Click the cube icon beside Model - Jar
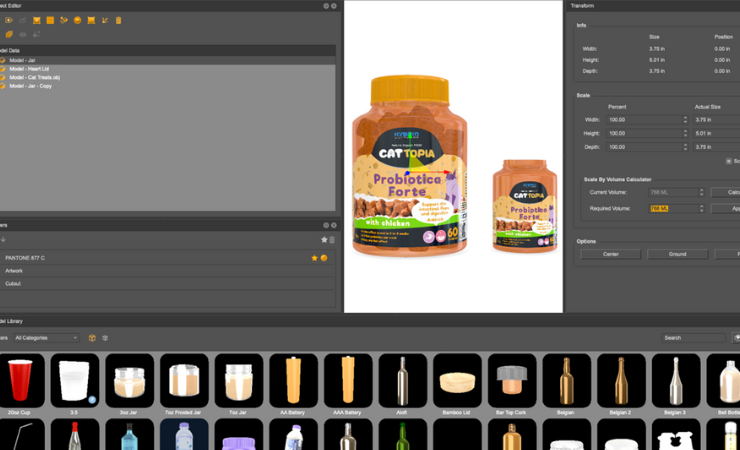Viewport: 740px width, 450px height. tap(3, 60)
